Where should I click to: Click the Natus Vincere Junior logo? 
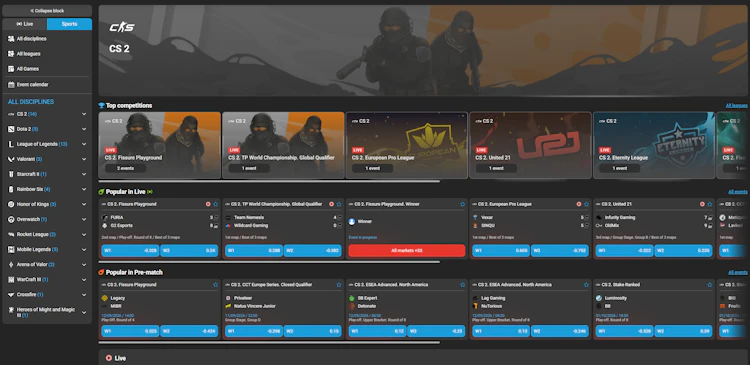[x=228, y=306]
